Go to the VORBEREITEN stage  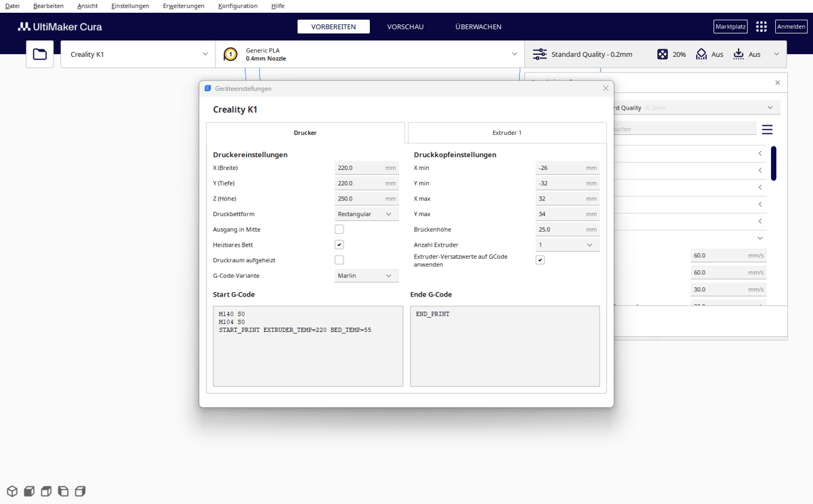point(333,26)
